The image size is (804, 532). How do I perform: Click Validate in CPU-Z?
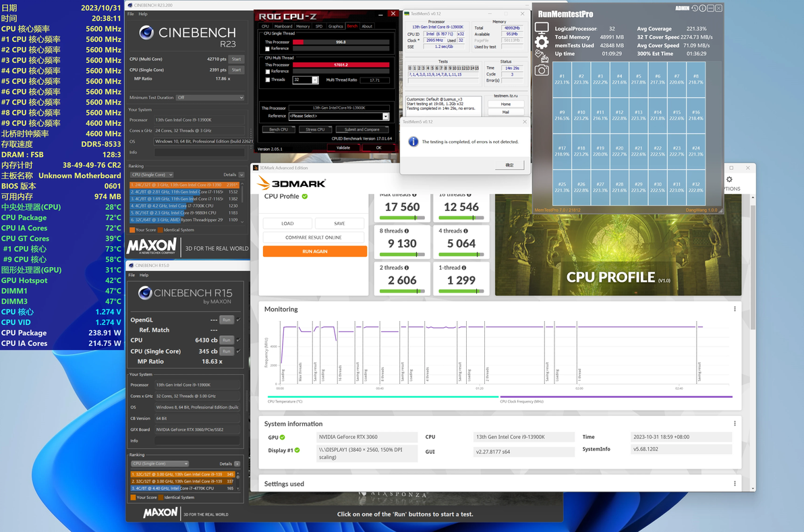343,148
